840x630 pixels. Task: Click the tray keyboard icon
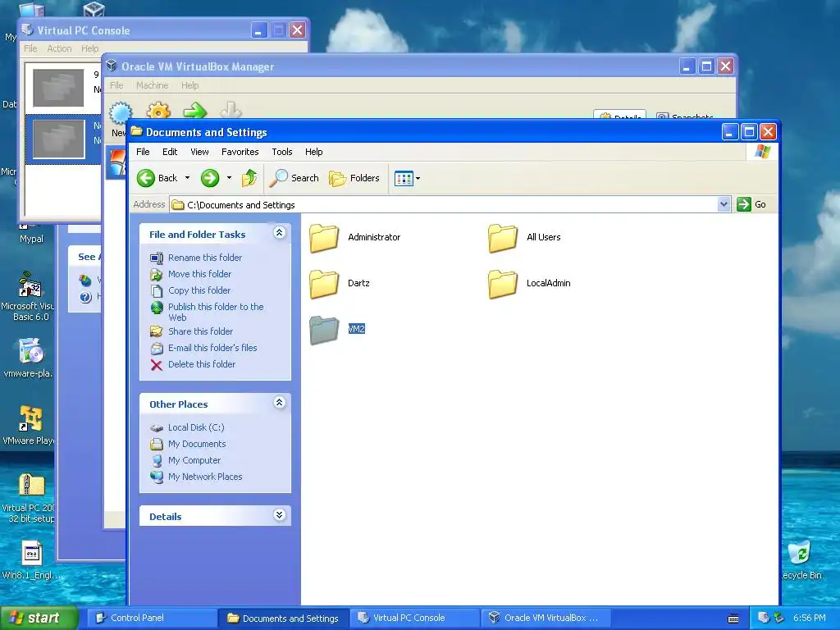pyautogui.click(x=733, y=619)
